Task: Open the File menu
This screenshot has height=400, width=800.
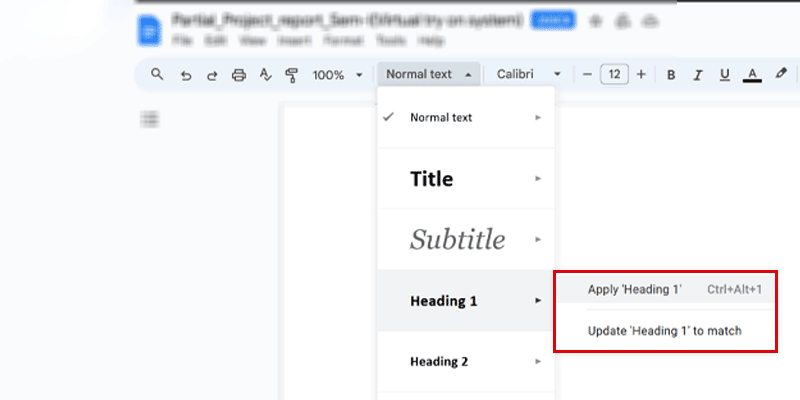Action: (x=182, y=41)
